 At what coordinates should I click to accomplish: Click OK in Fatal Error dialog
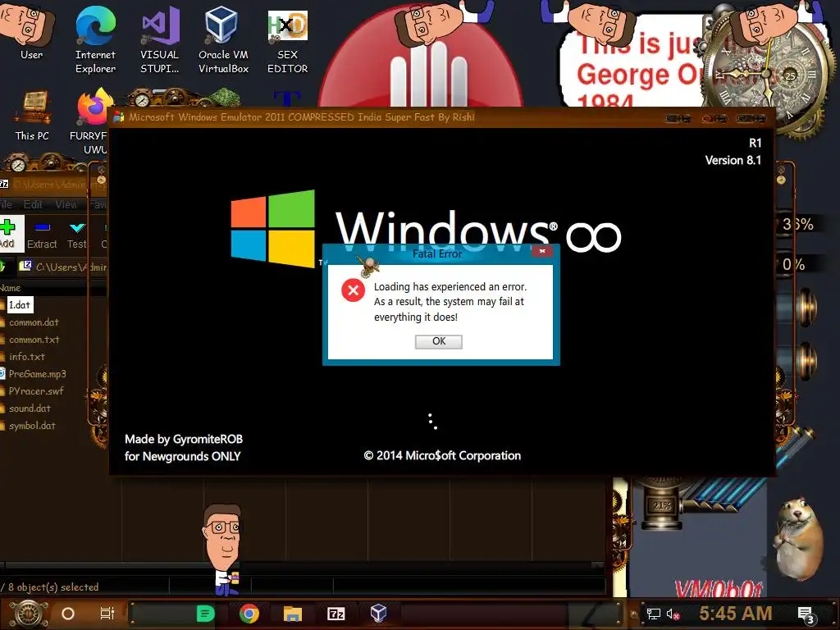(439, 341)
